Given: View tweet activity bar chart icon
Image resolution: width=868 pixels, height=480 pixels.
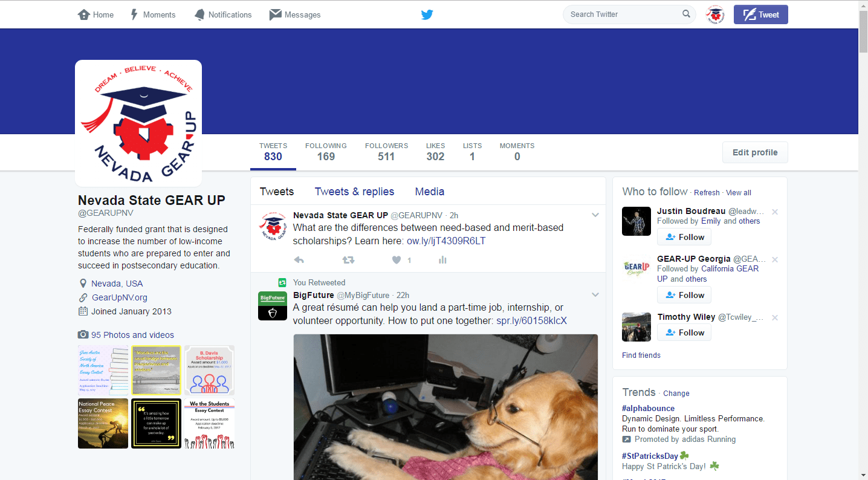Looking at the screenshot, I should pyautogui.click(x=442, y=260).
